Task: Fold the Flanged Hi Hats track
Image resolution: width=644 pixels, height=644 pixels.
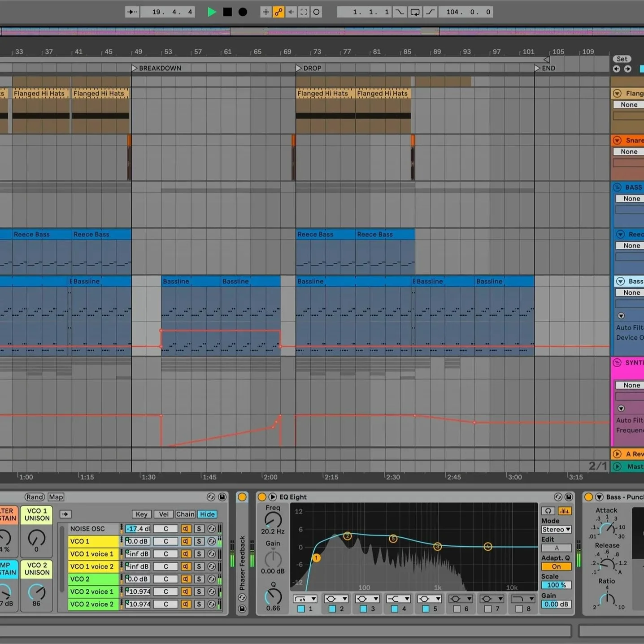Action: click(617, 93)
